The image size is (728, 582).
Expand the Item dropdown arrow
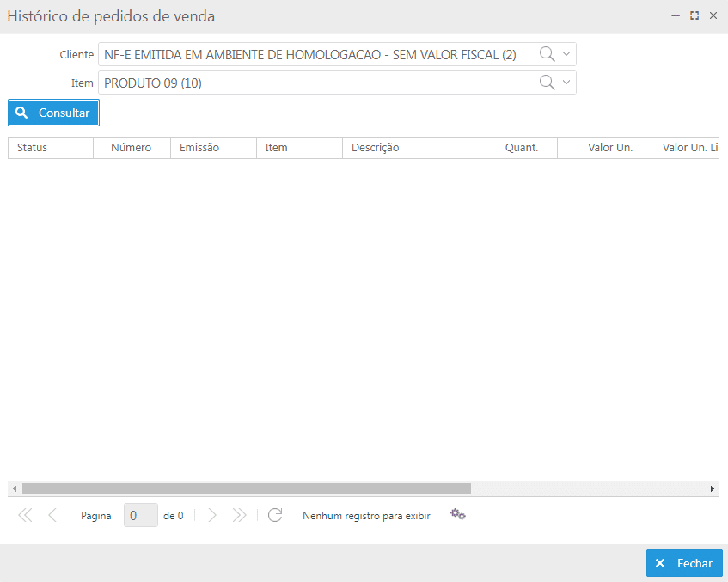(x=566, y=83)
